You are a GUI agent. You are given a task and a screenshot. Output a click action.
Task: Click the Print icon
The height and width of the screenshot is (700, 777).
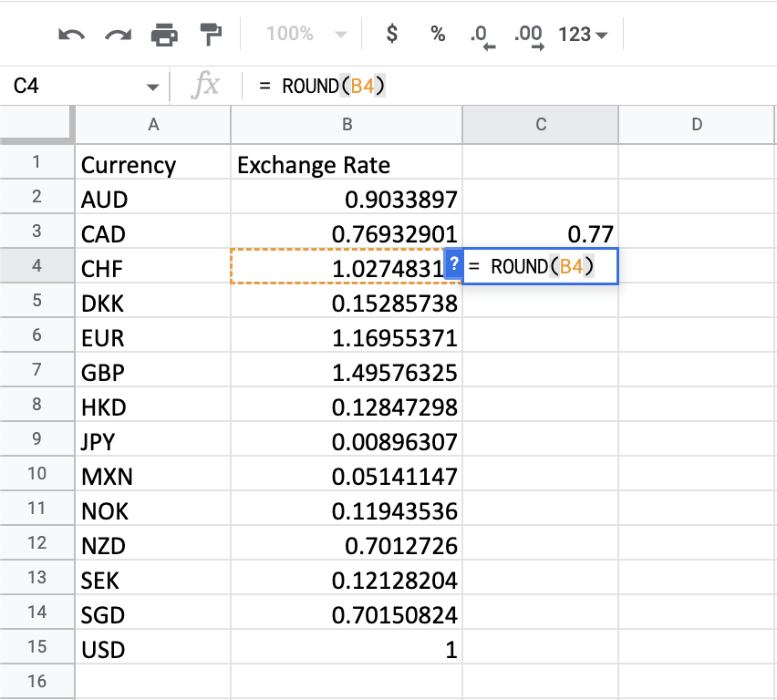point(164,35)
